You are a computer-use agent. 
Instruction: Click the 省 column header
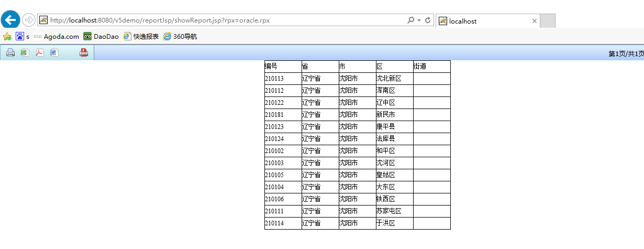pyautogui.click(x=320, y=67)
